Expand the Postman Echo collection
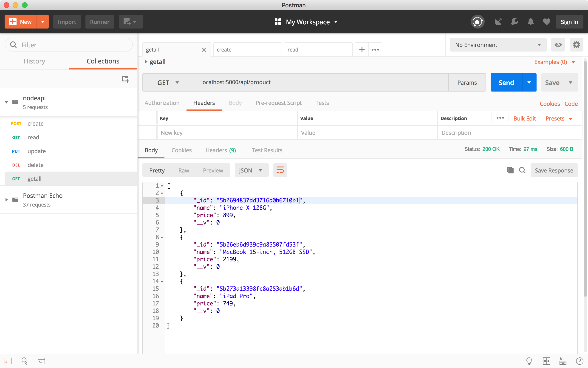 7,200
